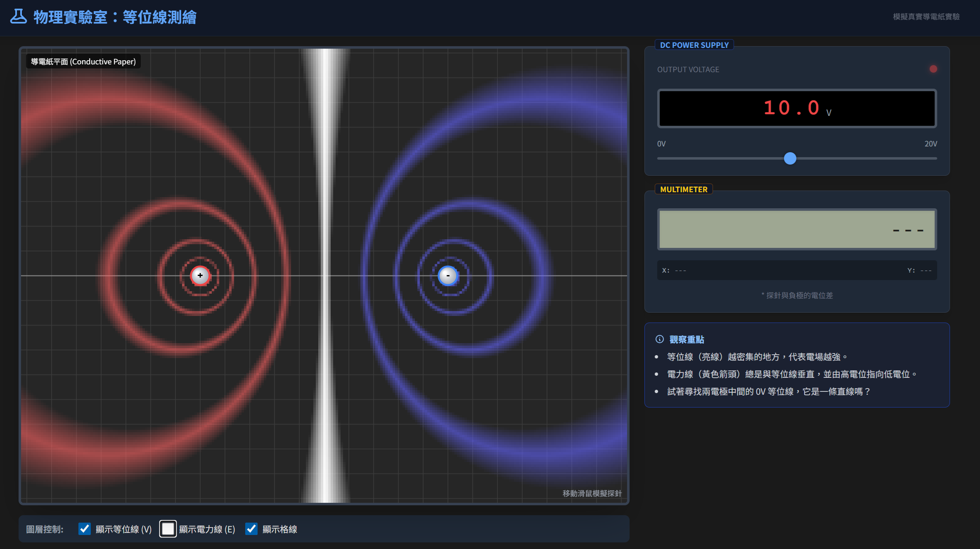The image size is (980, 549).
Task: Click the MULTIMETER panel label
Action: [x=683, y=189]
